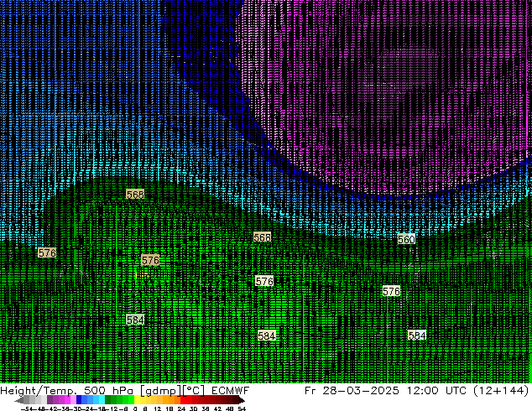Click the (12+144) forecast hour text
This screenshot has height=411, width=532.
click(x=501, y=391)
